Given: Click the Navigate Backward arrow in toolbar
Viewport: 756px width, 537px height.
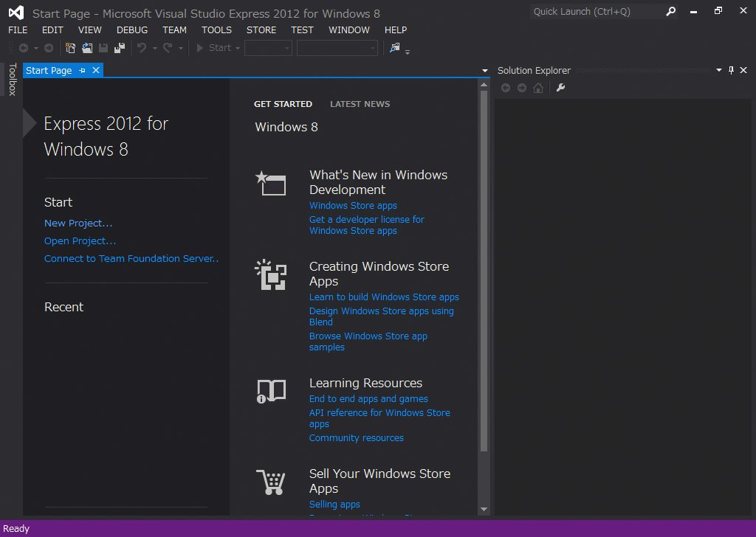Looking at the screenshot, I should click(23, 48).
